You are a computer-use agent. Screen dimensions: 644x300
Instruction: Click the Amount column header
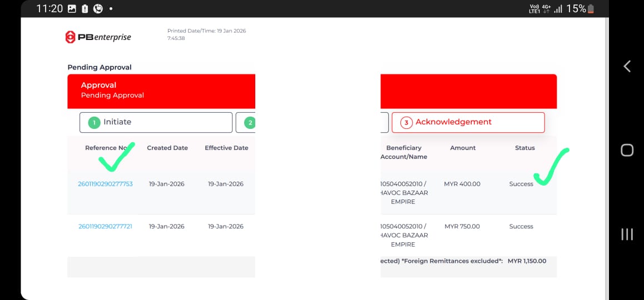463,148
